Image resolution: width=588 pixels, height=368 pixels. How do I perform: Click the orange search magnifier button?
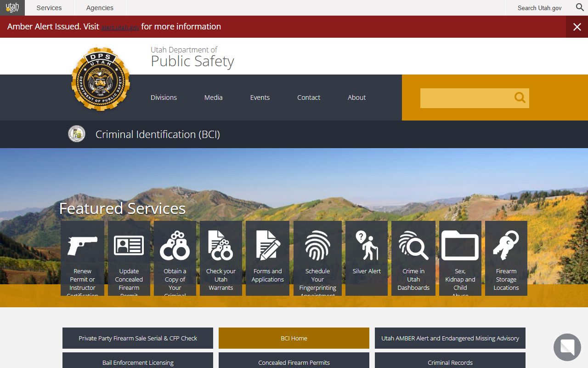point(520,98)
